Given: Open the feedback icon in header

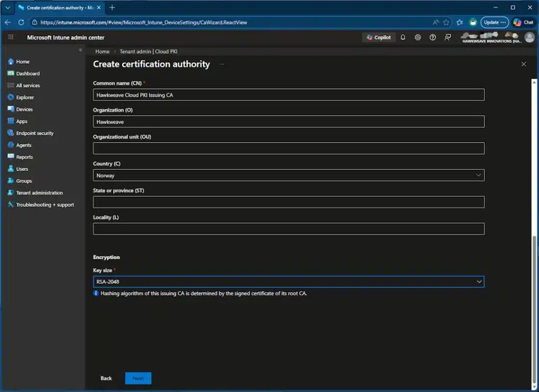Looking at the screenshot, I should [448, 37].
